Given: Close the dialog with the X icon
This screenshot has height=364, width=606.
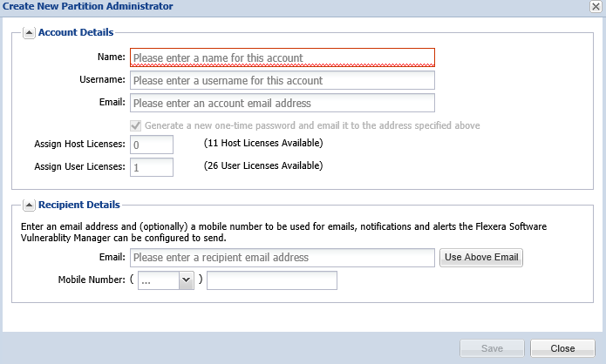Looking at the screenshot, I should point(595,7).
